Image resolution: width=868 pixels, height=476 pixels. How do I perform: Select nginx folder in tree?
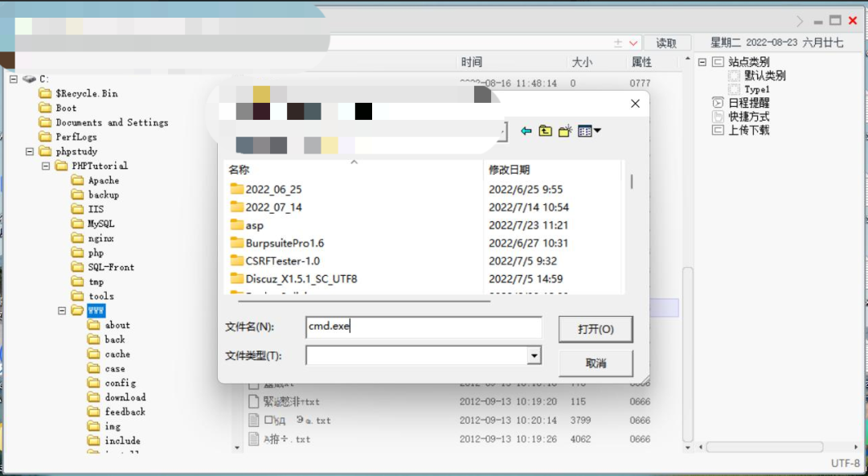[92, 238]
